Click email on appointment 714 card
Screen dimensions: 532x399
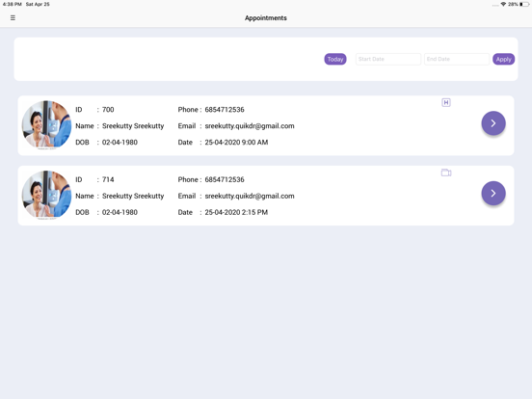(x=250, y=196)
